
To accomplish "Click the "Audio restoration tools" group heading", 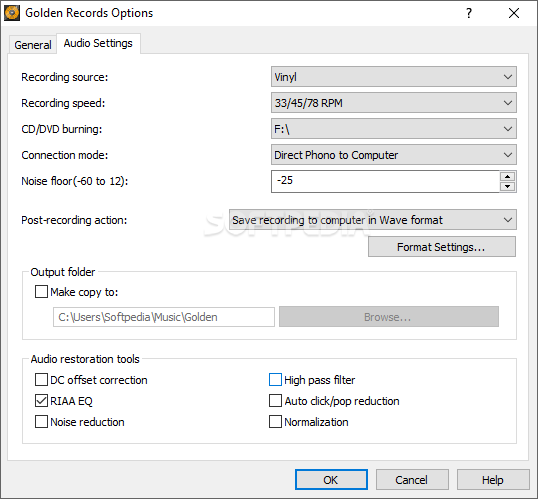I will coord(85,359).
